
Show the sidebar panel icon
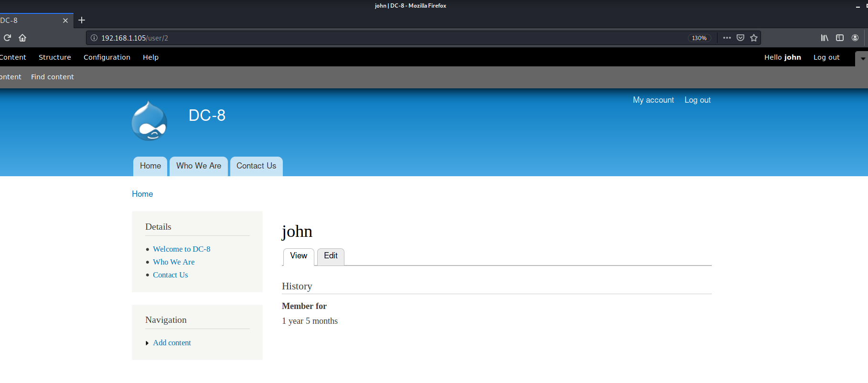840,38
